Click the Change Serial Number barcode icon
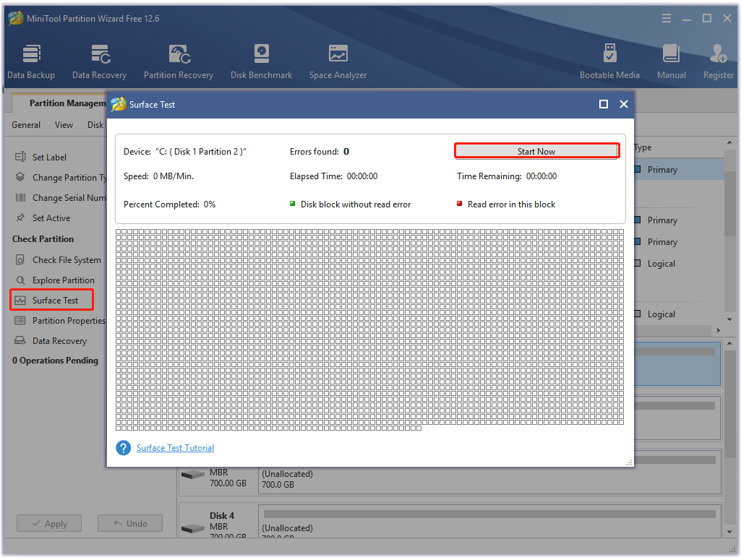 [x=20, y=197]
